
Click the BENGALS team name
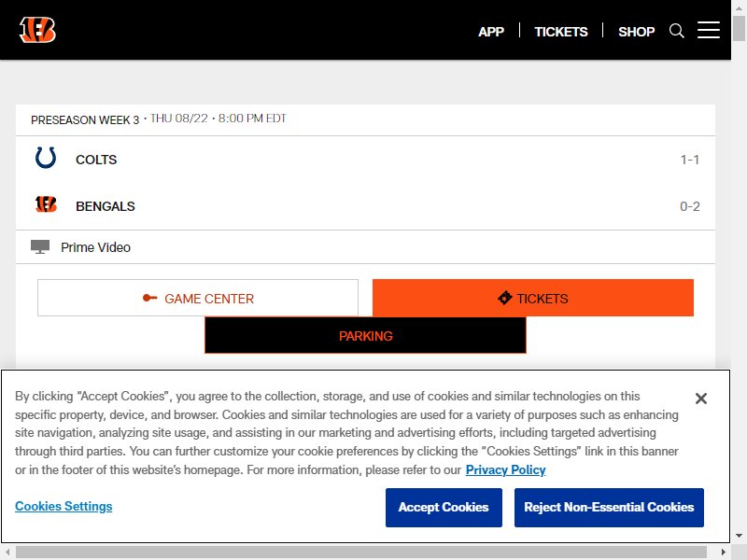click(x=106, y=206)
